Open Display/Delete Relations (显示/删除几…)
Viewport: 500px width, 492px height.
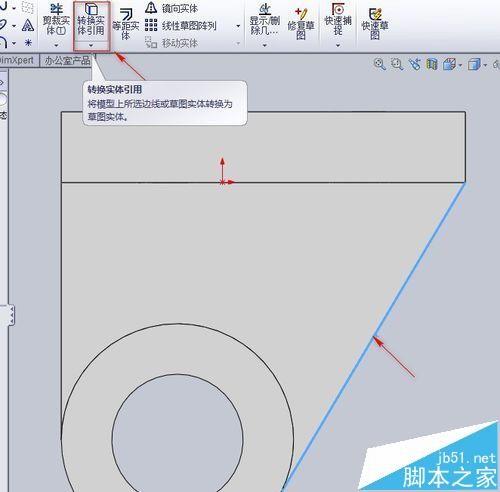pyautogui.click(x=265, y=19)
